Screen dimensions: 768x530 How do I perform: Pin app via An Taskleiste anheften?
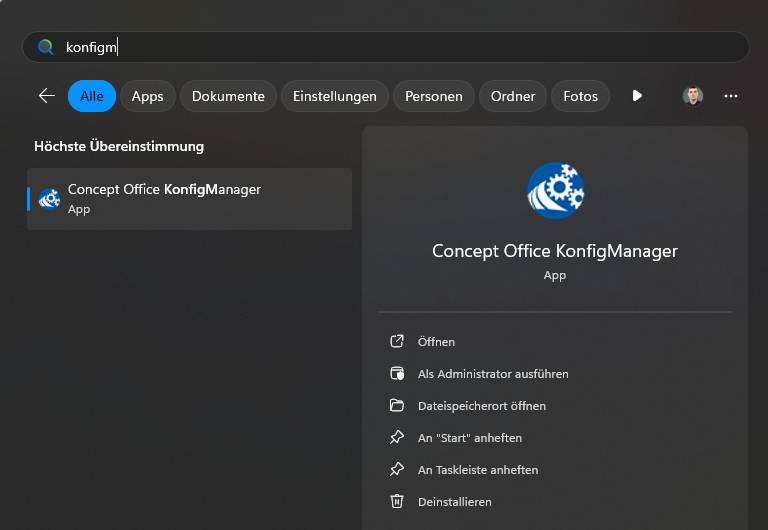[478, 470]
